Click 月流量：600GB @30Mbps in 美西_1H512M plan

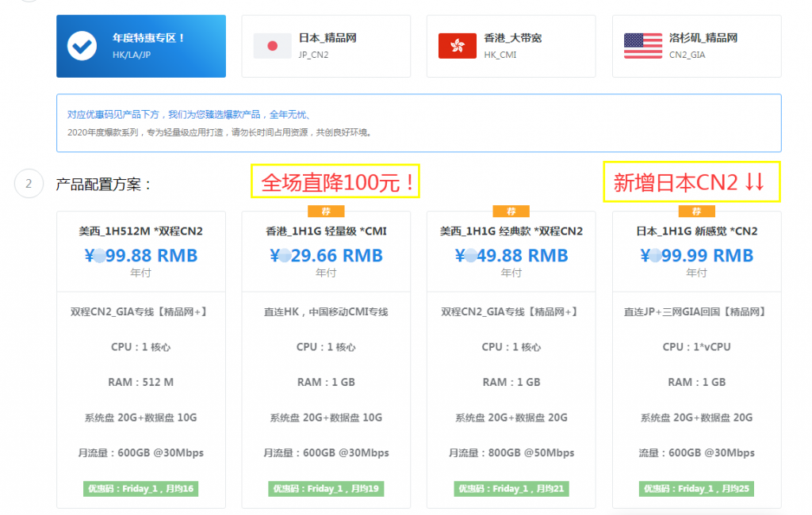point(141,453)
